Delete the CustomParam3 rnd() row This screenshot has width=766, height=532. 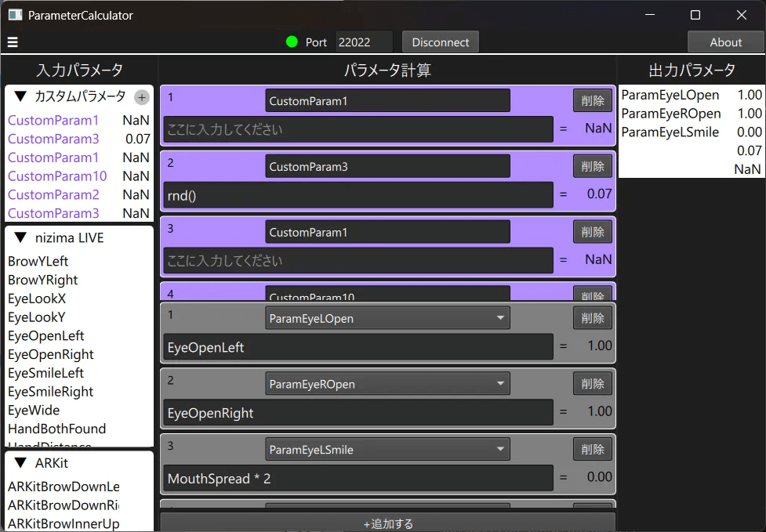(x=593, y=166)
